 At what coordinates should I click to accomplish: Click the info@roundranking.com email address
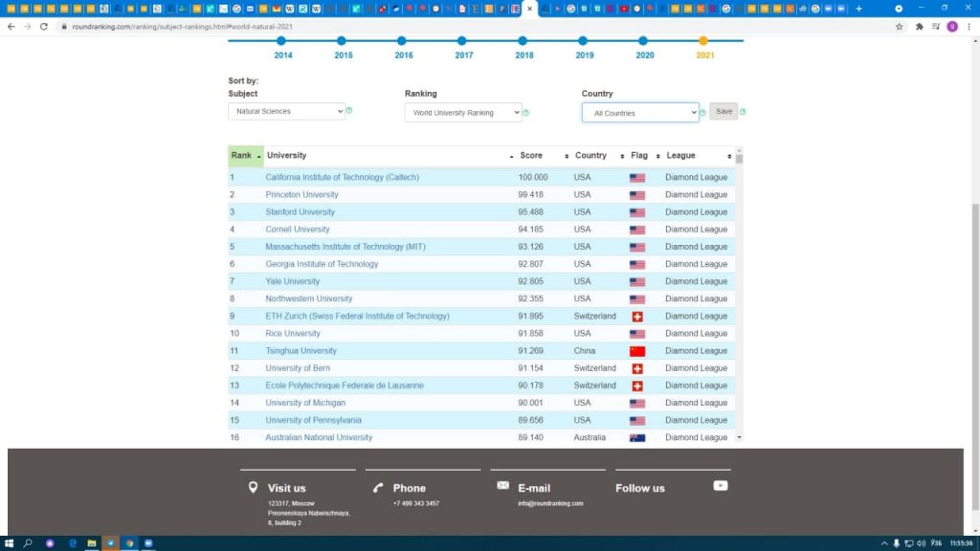pos(550,503)
